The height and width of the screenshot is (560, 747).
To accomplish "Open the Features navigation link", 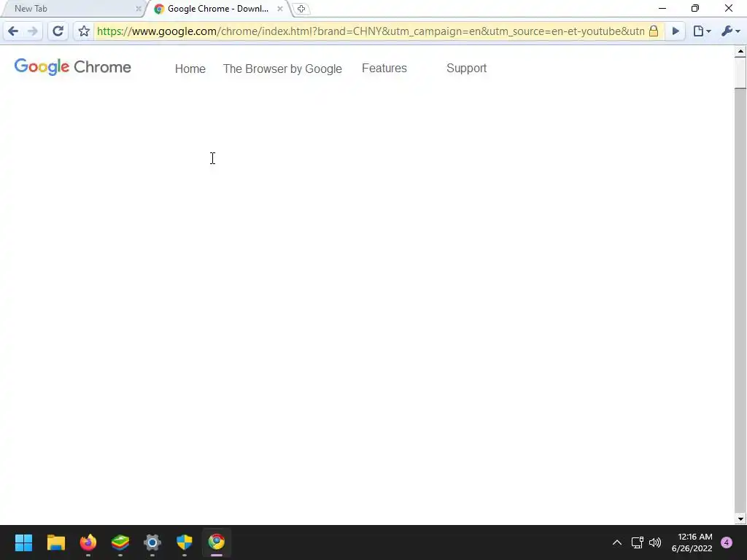I will coord(384,68).
